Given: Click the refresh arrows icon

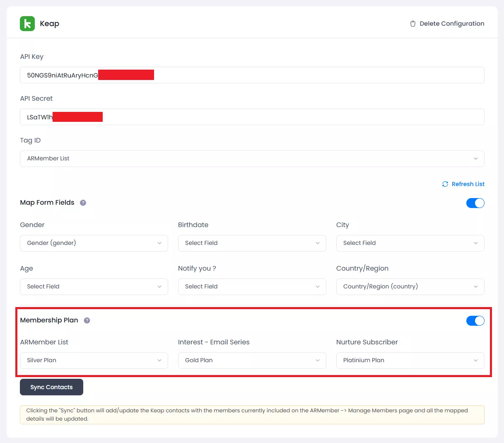Looking at the screenshot, I should 445,184.
